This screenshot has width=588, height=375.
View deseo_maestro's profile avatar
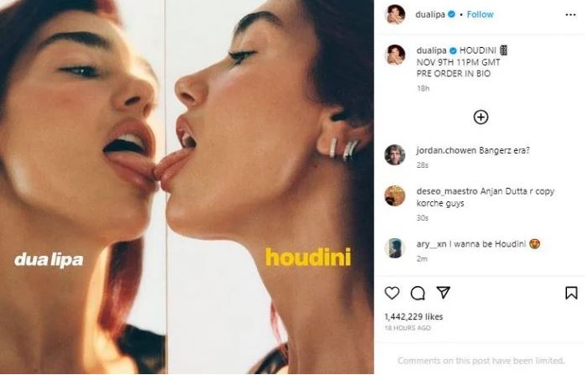[x=395, y=195]
